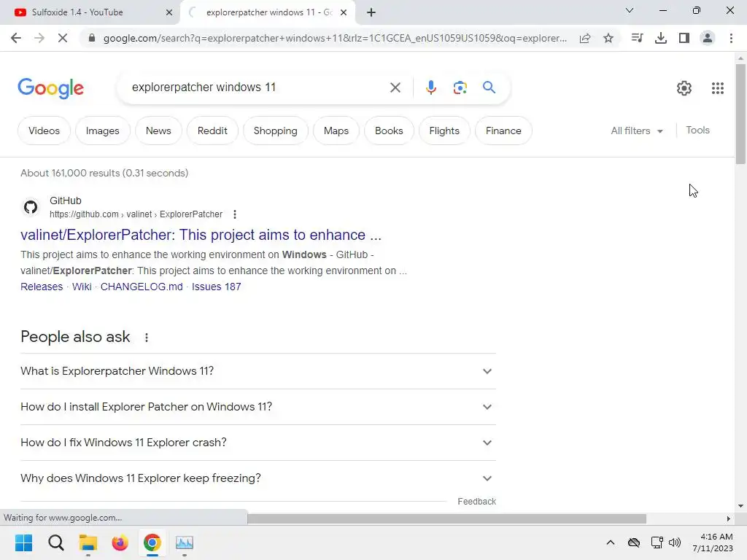Image resolution: width=747 pixels, height=560 pixels.
Task: Open the All filters dropdown
Action: coord(636,131)
